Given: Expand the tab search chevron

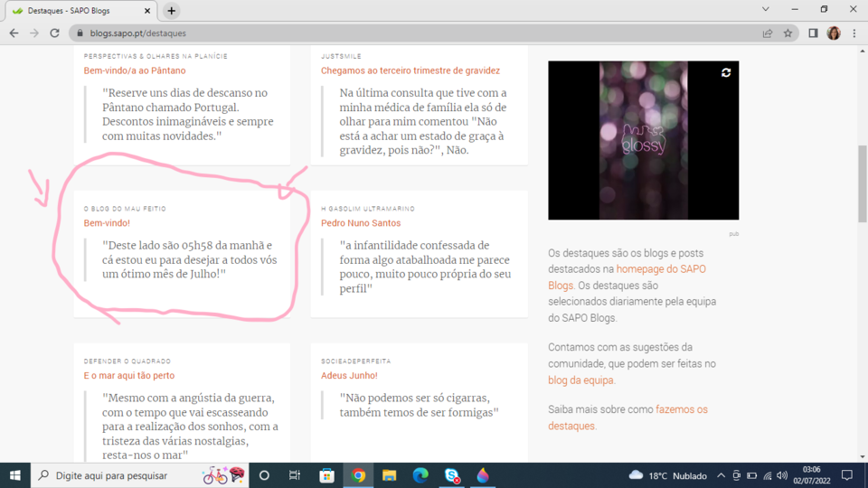Looking at the screenshot, I should pos(766,9).
